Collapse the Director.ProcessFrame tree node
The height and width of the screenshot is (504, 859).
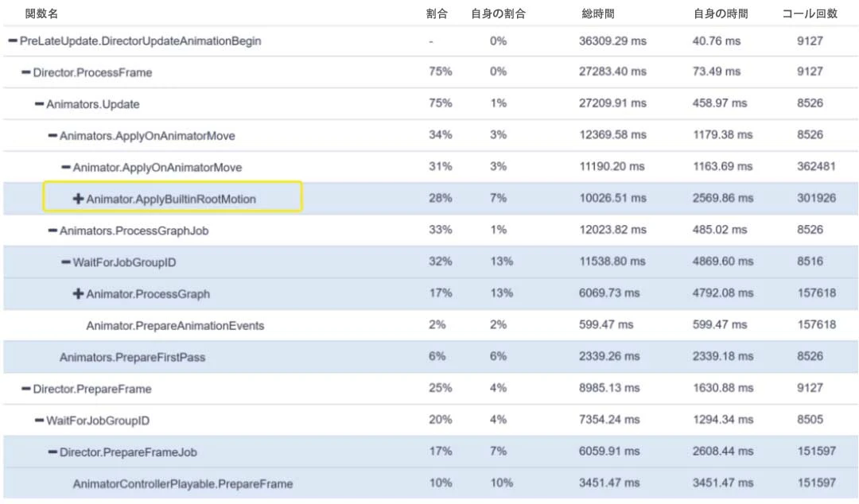pyautogui.click(x=25, y=72)
